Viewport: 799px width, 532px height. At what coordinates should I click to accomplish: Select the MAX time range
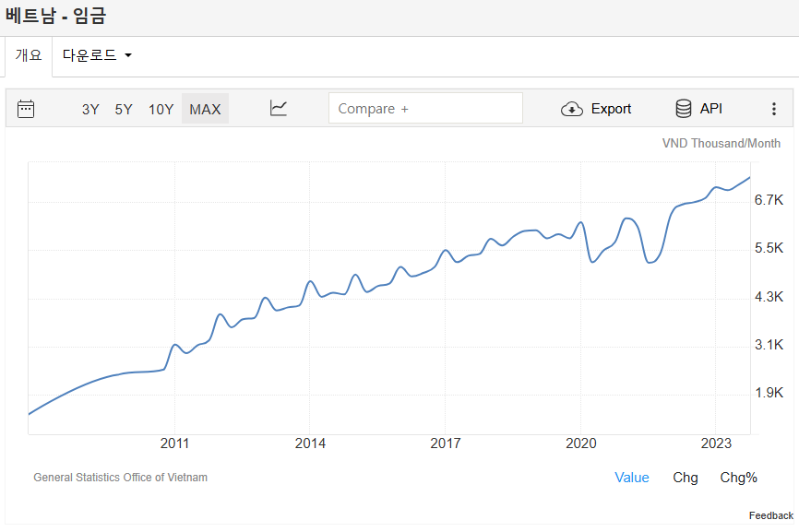click(206, 109)
